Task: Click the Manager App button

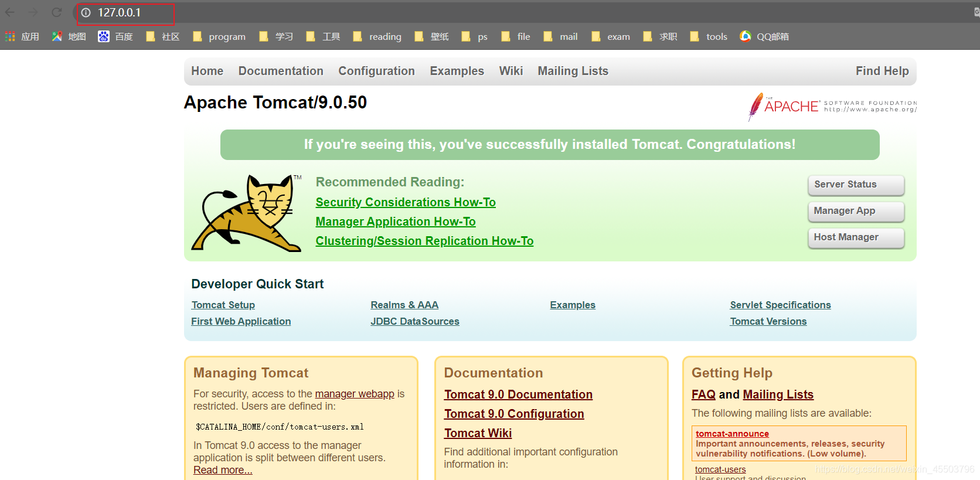Action: tap(856, 211)
